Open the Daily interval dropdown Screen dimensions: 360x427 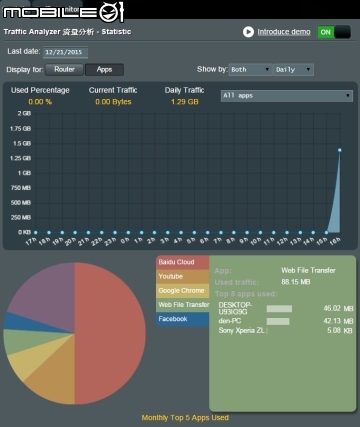point(293,69)
